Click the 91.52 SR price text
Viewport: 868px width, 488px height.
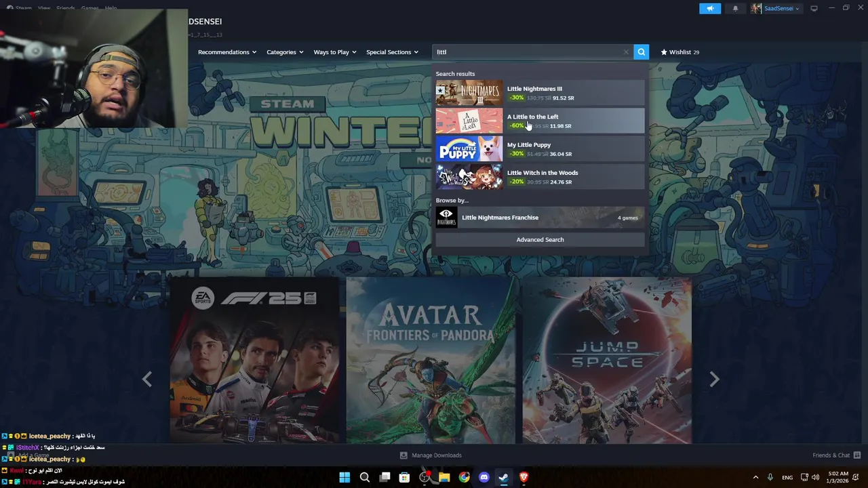coord(564,98)
